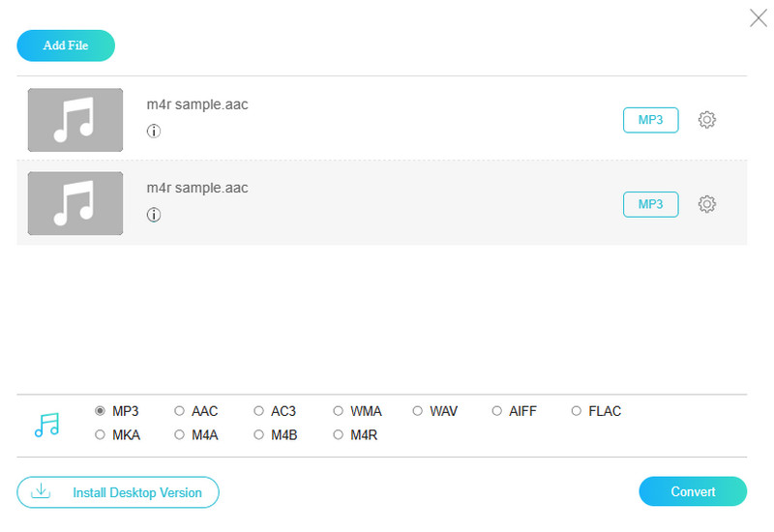
Task: Close the converter window with X
Action: [759, 17]
